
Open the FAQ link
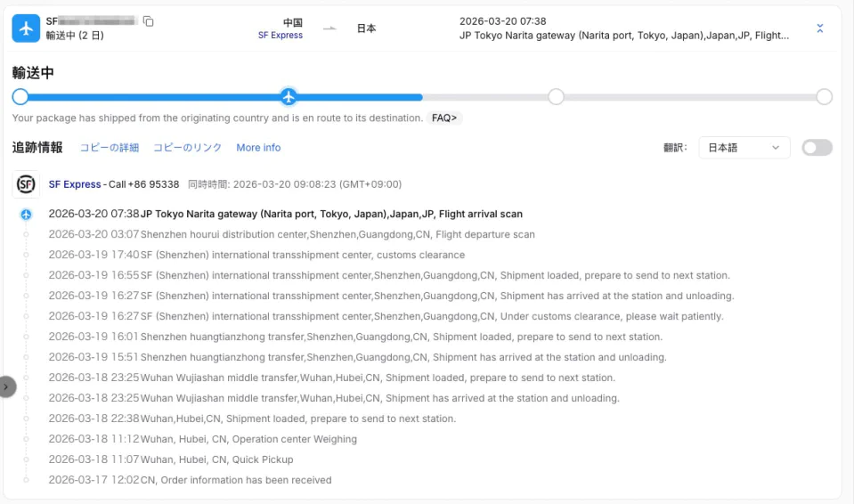pyautogui.click(x=444, y=118)
